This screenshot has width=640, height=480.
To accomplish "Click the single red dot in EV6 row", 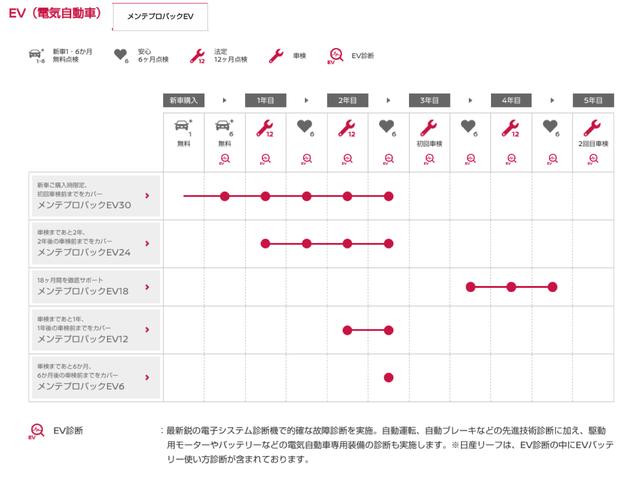I will [388, 377].
